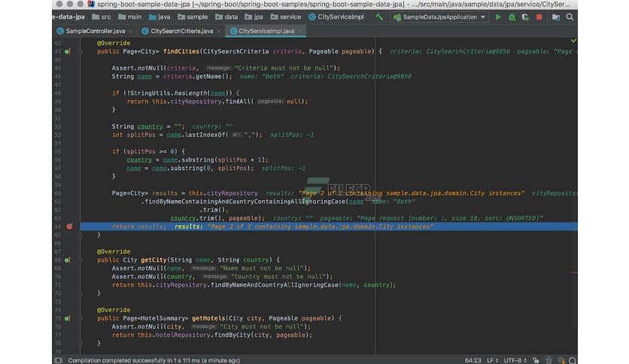
Task: Click fold end marker at line 72
Action: click(x=81, y=293)
